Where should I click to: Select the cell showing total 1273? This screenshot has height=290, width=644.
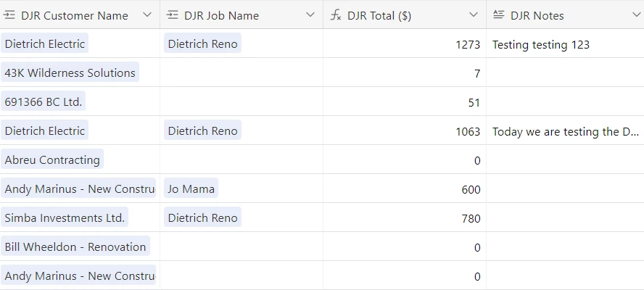405,43
